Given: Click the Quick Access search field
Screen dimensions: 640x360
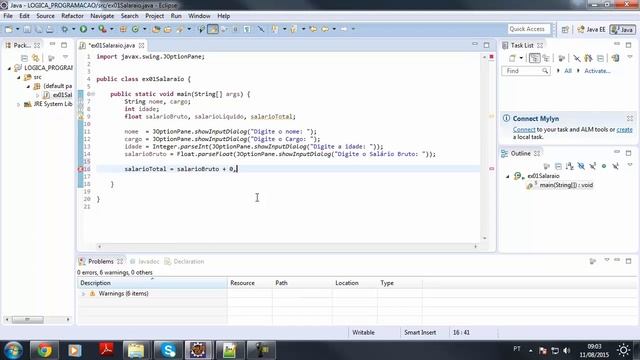Looking at the screenshot, I should (x=529, y=29).
